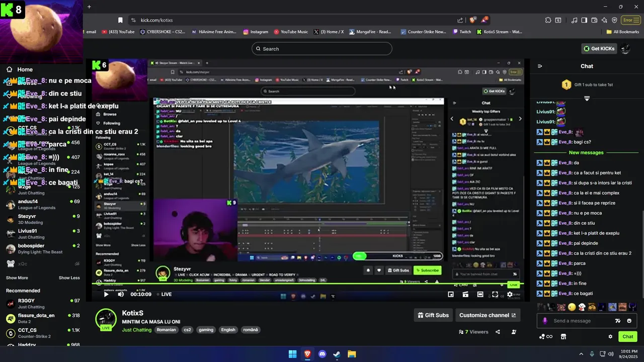Collapse the chat panel
Screen dimensions: 644x362
(x=540, y=66)
